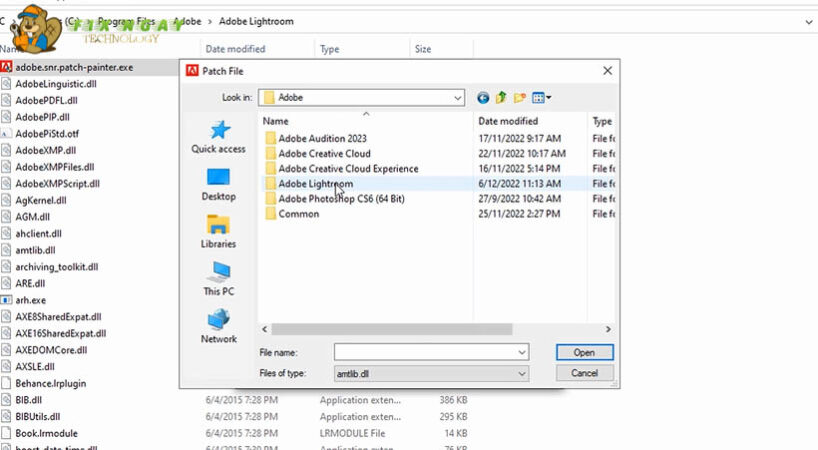Select This PC in places bar
This screenshot has height=450, width=818.
click(x=218, y=278)
